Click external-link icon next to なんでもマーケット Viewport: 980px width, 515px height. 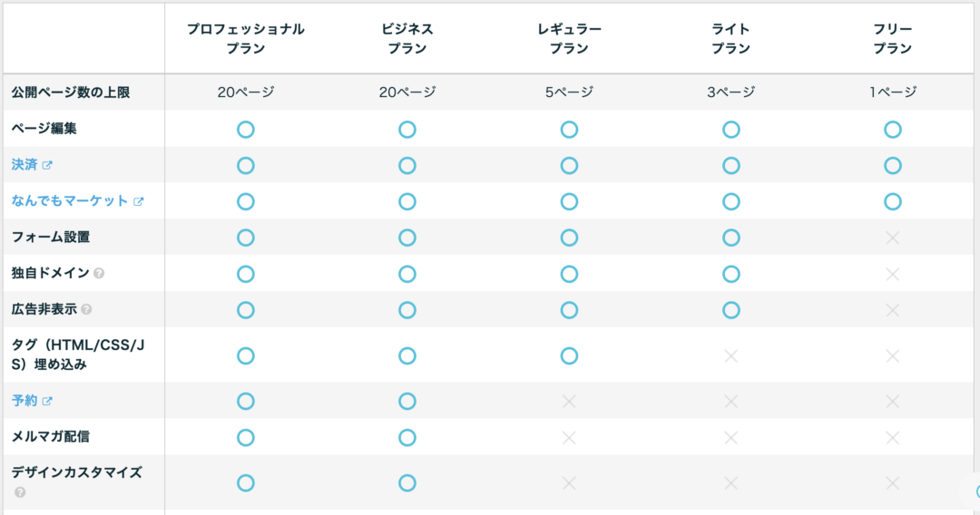139,201
